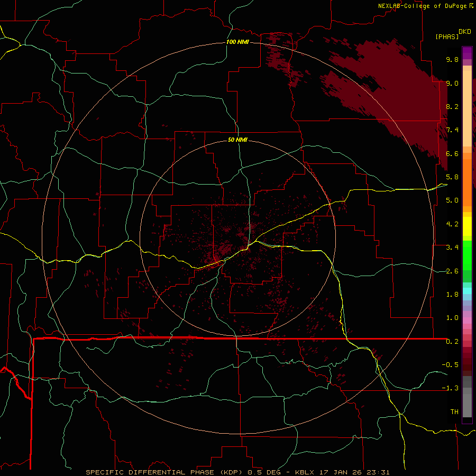
Task: Click the 3.4 scale label
Action: pos(452,248)
